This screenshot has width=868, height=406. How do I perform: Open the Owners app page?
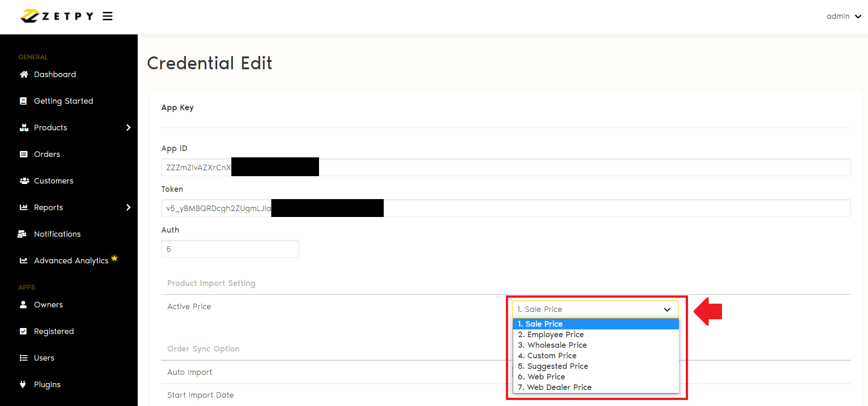tap(49, 305)
